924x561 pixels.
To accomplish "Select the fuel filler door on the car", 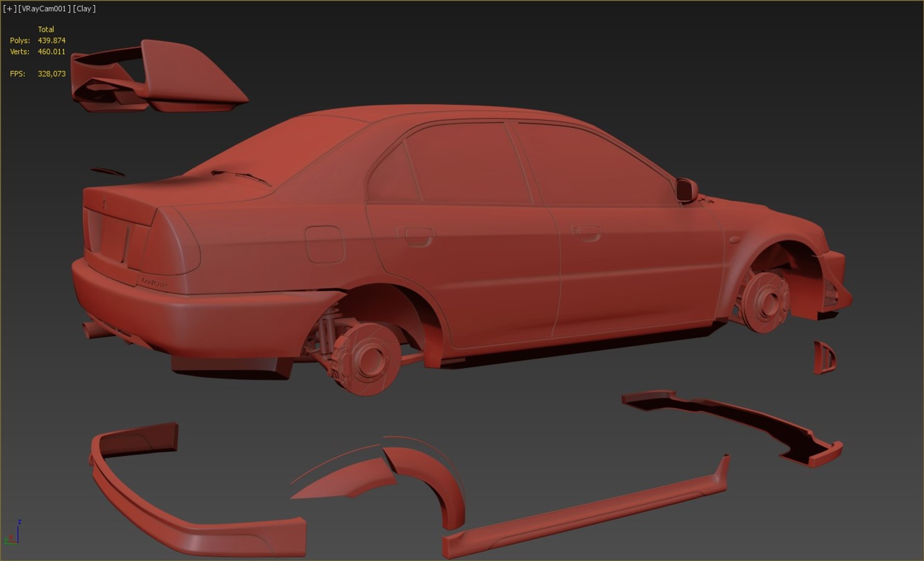I will pos(325,244).
